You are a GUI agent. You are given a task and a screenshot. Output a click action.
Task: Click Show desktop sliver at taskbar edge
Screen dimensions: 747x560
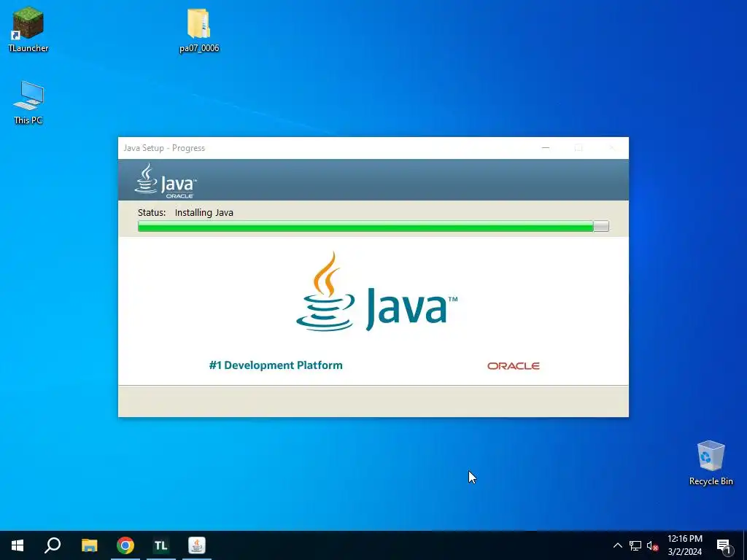[x=745, y=545]
